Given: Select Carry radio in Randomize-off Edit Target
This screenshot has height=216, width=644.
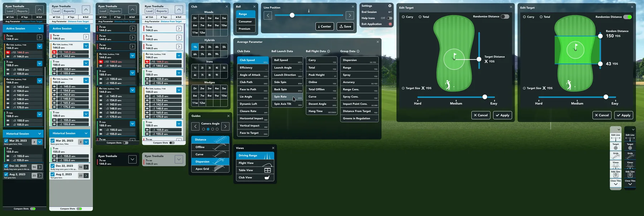Looking at the screenshot, I should point(403,17).
